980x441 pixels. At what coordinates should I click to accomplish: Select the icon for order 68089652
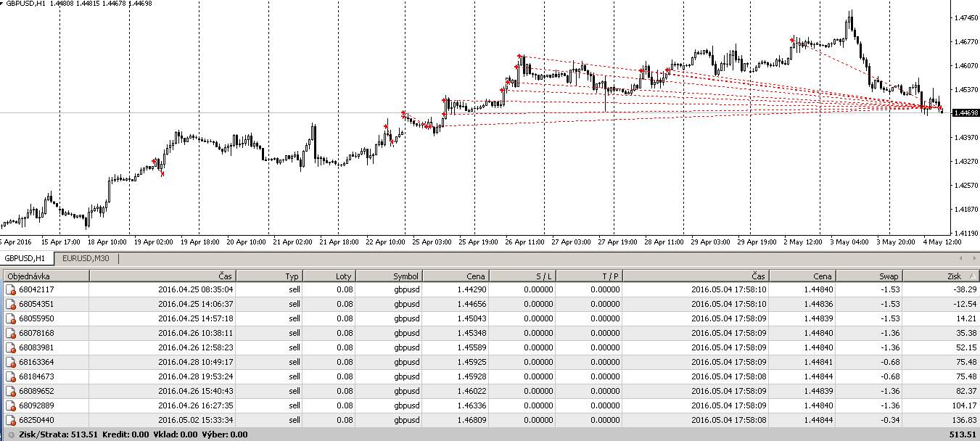[x=10, y=391]
